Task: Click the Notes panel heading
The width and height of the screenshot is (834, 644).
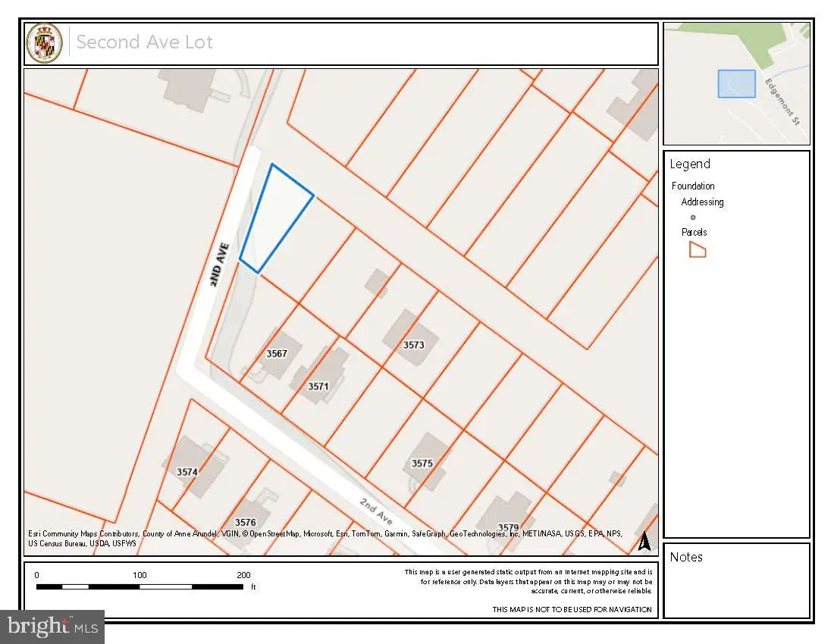Action: 686,557
